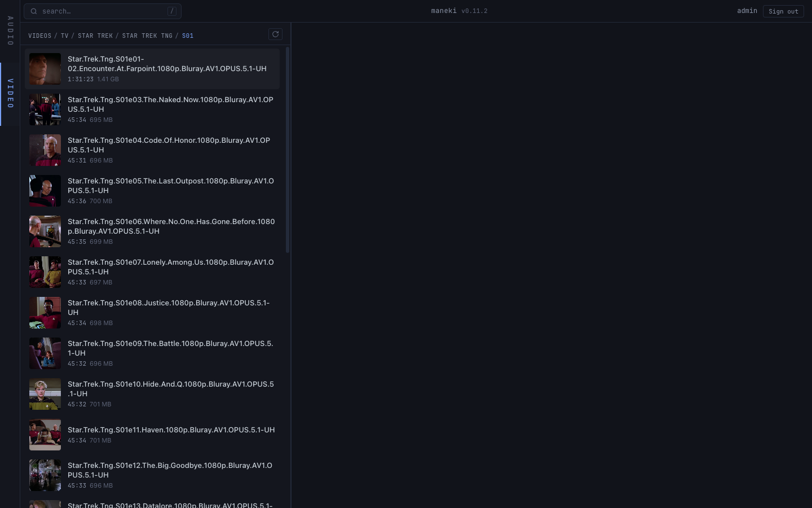Switch to the VIDEO sidebar tab
Image resolution: width=812 pixels, height=508 pixels.
(10, 94)
